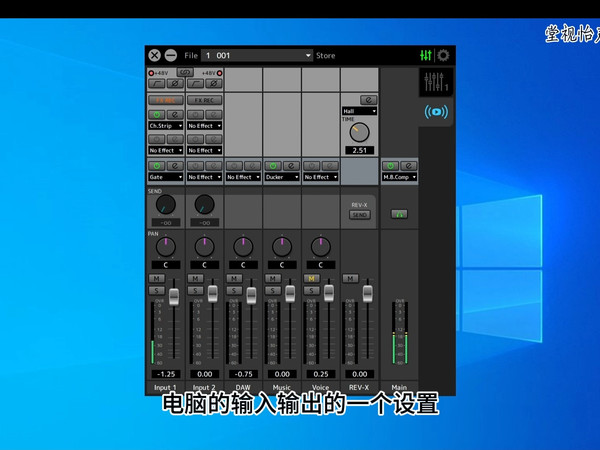Turn off Ch.Strip effect power on Input 1
Image resolution: width=600 pixels, height=450 pixels.
[157, 114]
